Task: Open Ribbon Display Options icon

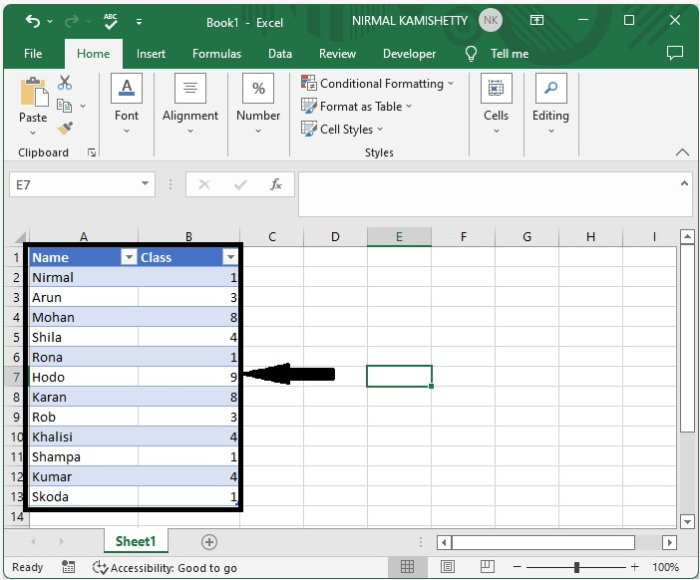Action: [537, 20]
